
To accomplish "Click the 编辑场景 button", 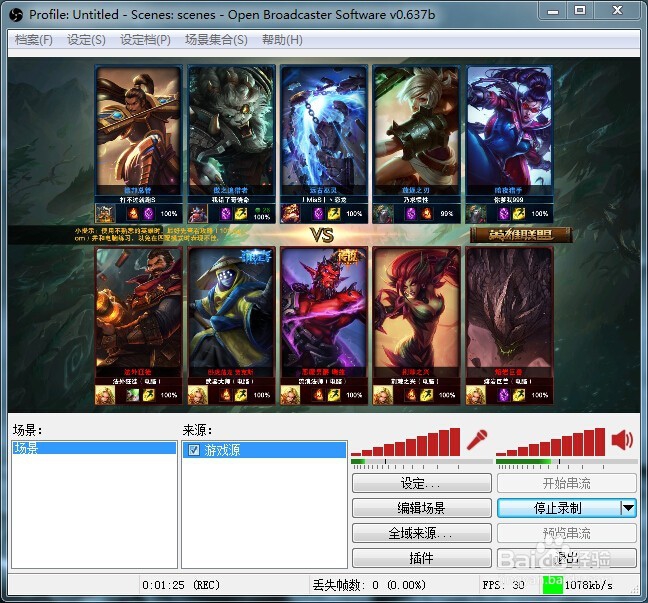I will [x=422, y=508].
